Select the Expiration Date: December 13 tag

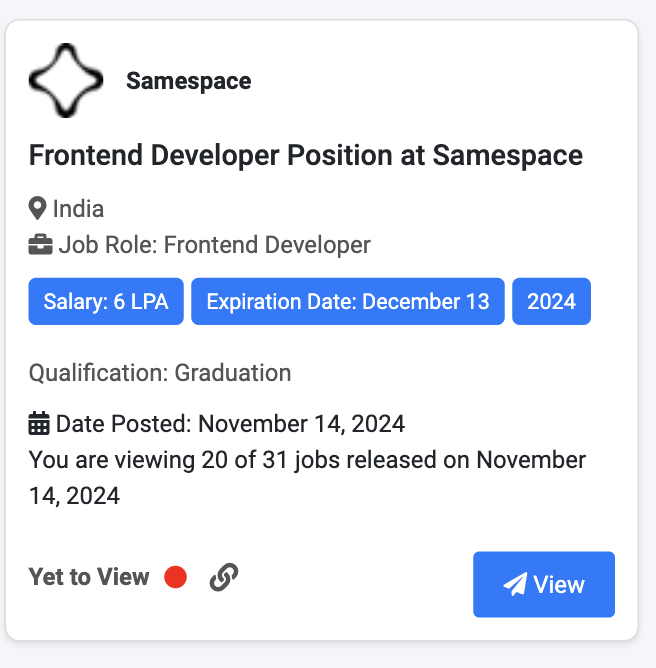coord(348,302)
